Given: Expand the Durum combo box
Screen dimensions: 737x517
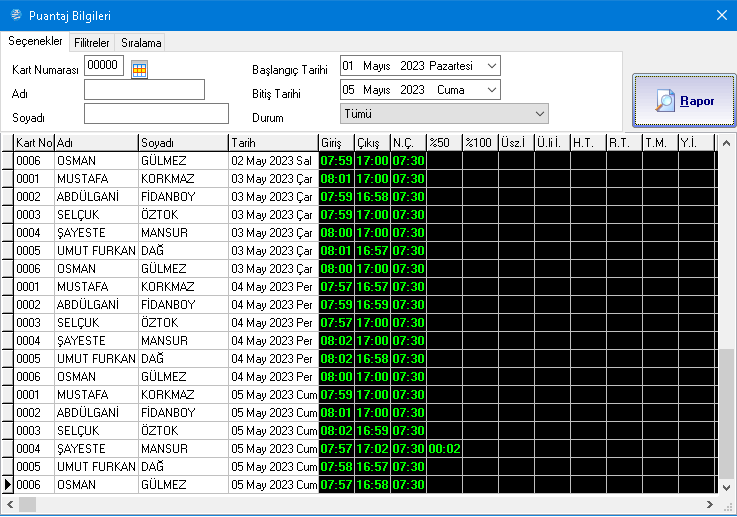Looking at the screenshot, I should click(x=539, y=114).
